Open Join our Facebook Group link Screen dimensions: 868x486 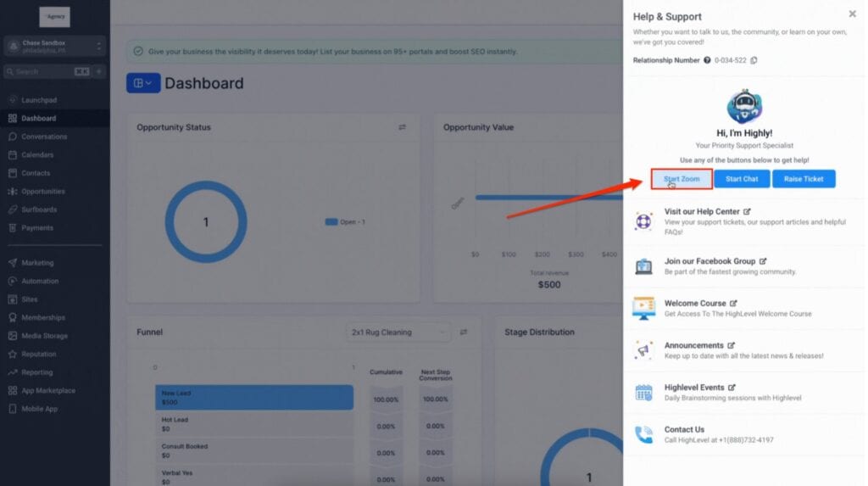tap(715, 261)
